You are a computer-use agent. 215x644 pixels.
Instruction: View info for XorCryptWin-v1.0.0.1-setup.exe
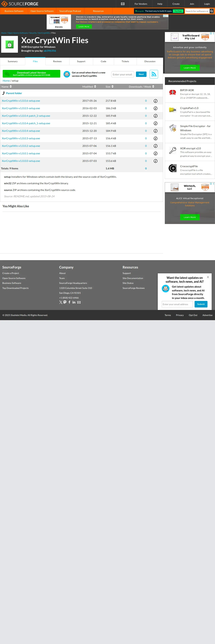pos(155,153)
